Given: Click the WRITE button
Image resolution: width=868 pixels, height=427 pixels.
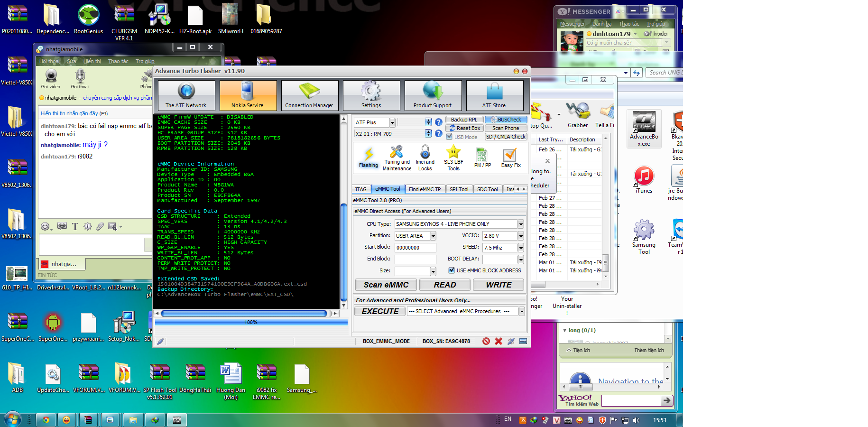Looking at the screenshot, I should 499,285.
